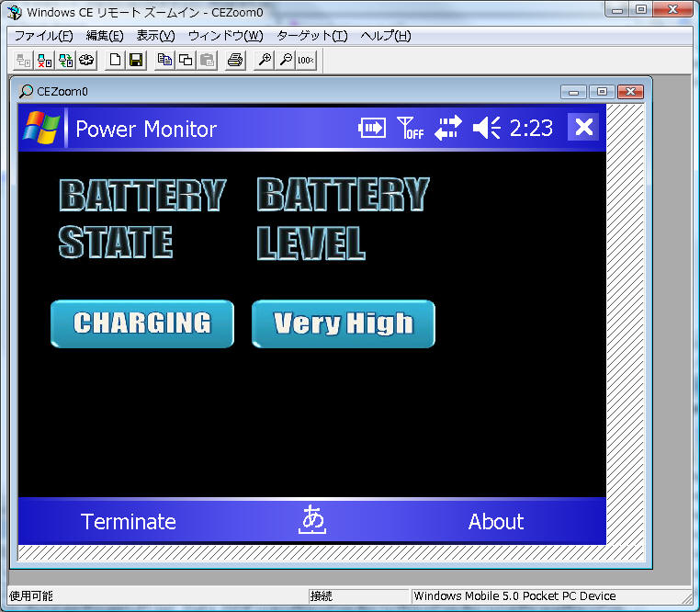Click the Power Monitor title text
Screen dimensions: 700x612
pos(146,129)
